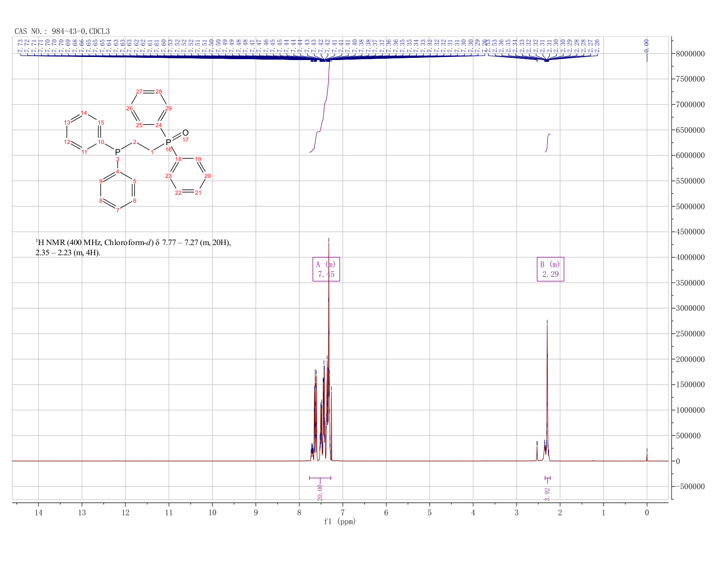Click phosphorus atom 16 in the molecule
Viewport: 728px width, 563px height.
coord(168,142)
